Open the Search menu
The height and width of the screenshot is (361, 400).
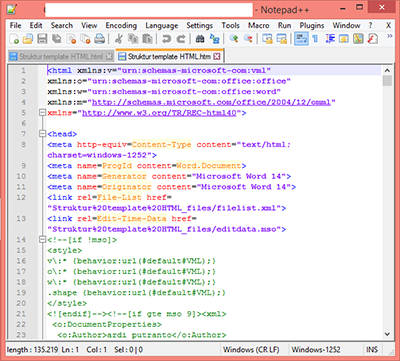[62, 25]
